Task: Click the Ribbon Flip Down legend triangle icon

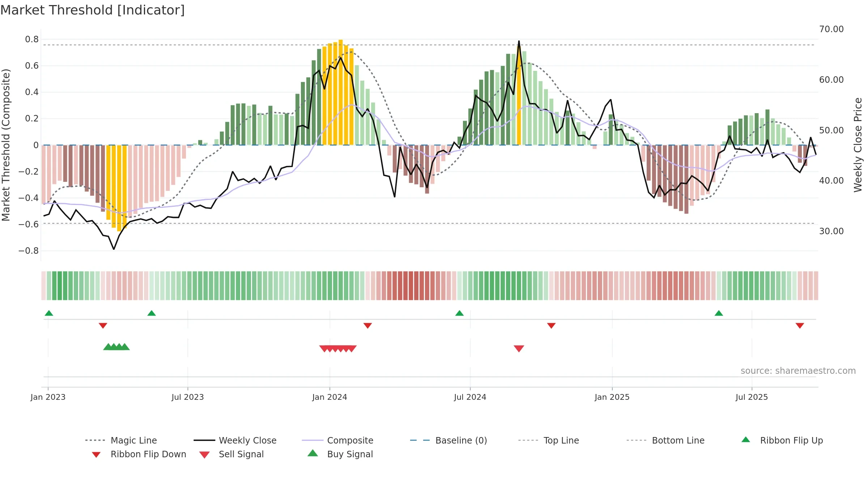Action: point(96,455)
